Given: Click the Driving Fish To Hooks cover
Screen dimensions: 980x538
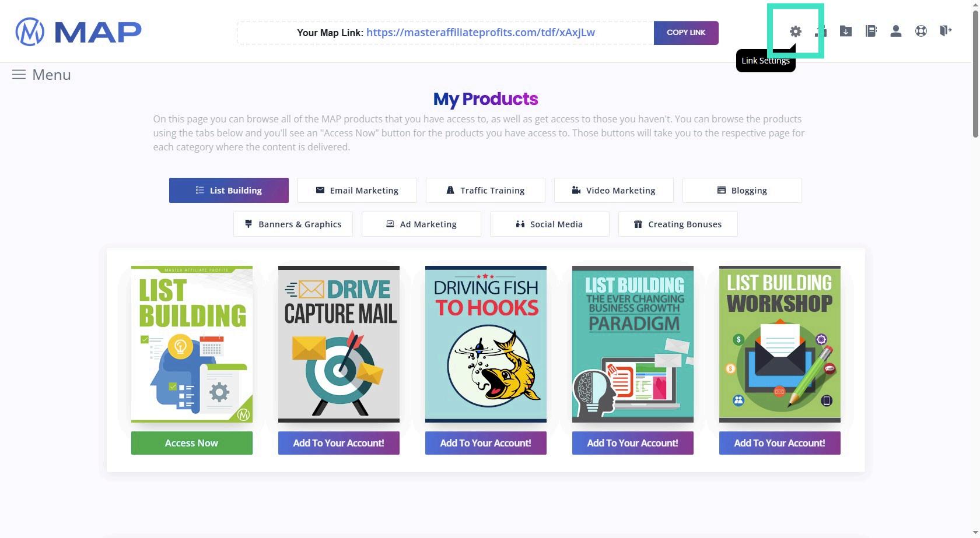Looking at the screenshot, I should (x=486, y=344).
